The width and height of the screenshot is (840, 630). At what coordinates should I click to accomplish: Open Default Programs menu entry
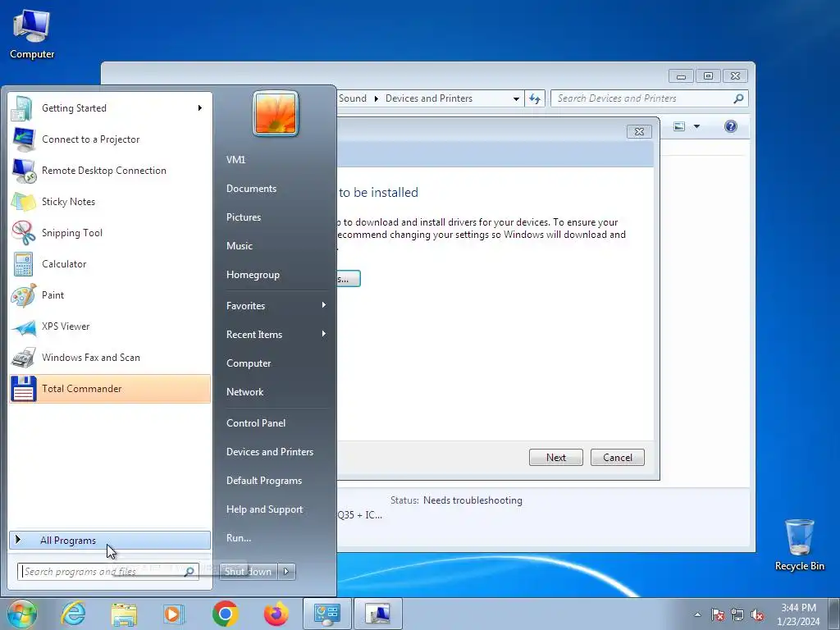(x=264, y=481)
